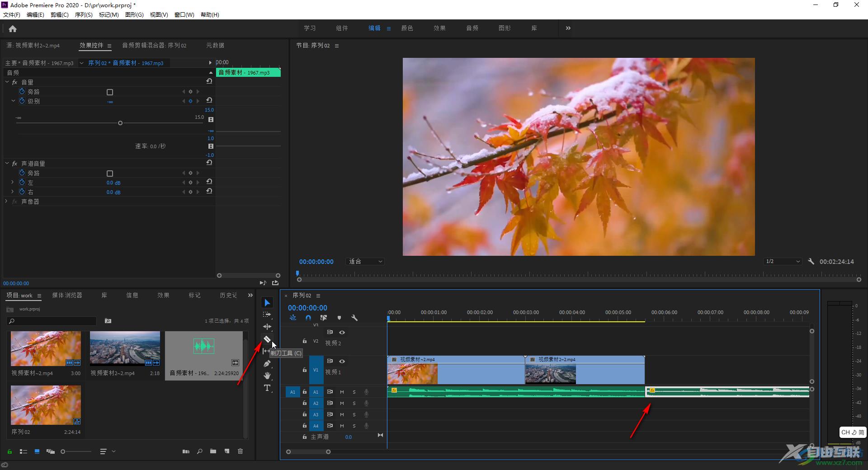Click 主声道 volume value 0.0
Screen dimensions: 868x470
pyautogui.click(x=348, y=437)
